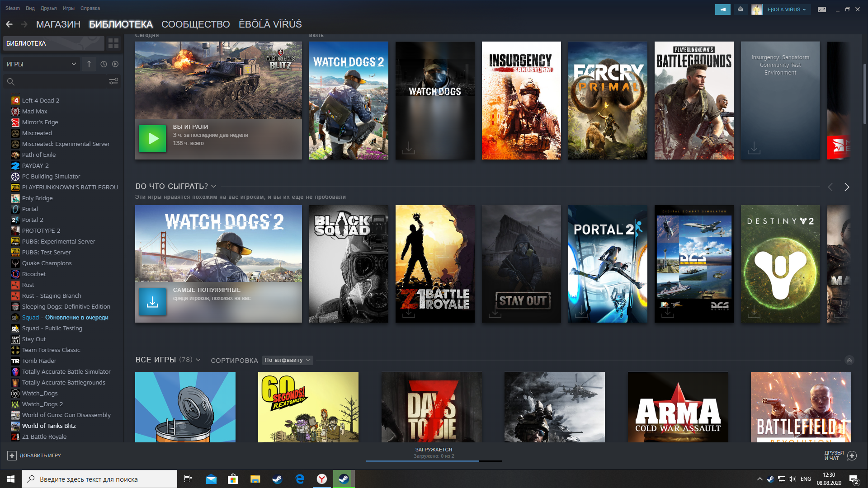Install Watch Dogs 2 blue download button
868x488 pixels.
tap(152, 302)
